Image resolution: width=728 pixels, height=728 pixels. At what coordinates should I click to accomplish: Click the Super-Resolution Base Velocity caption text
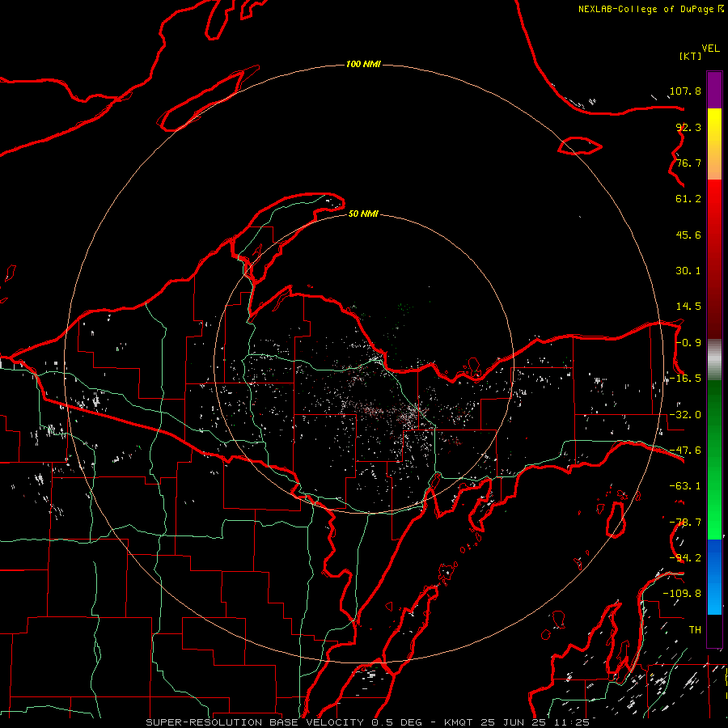[x=368, y=722]
